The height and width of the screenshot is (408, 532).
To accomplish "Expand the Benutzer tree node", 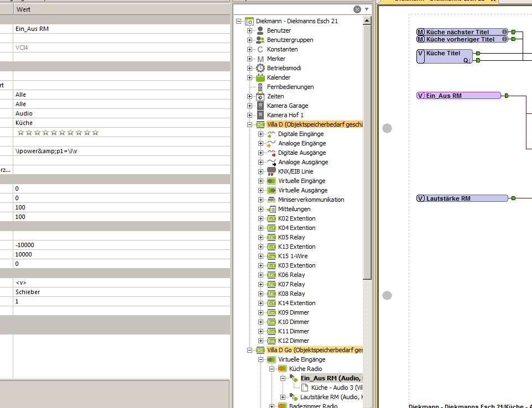I will point(250,30).
